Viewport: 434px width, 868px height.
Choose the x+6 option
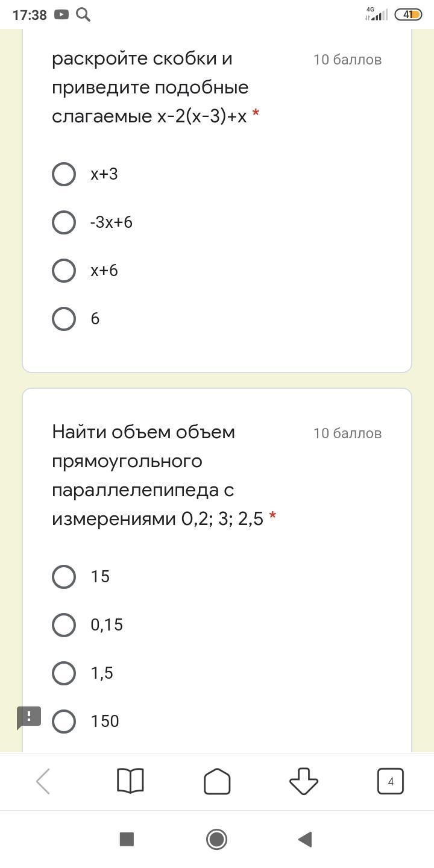[x=64, y=271]
